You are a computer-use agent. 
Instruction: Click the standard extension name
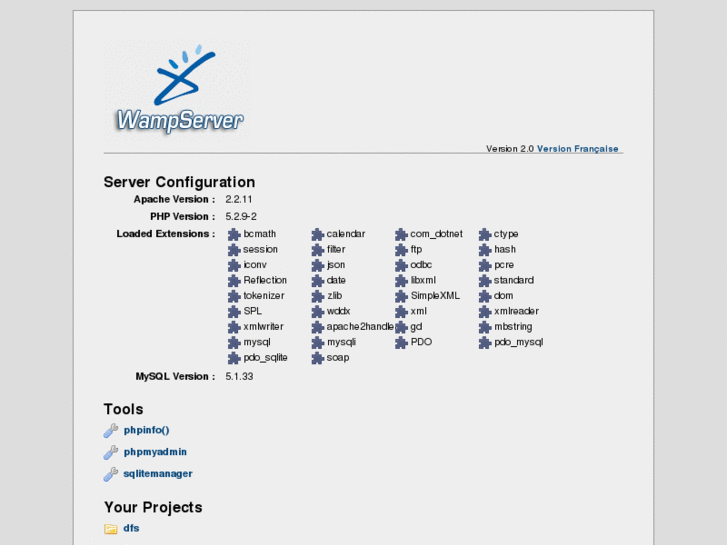point(514,280)
